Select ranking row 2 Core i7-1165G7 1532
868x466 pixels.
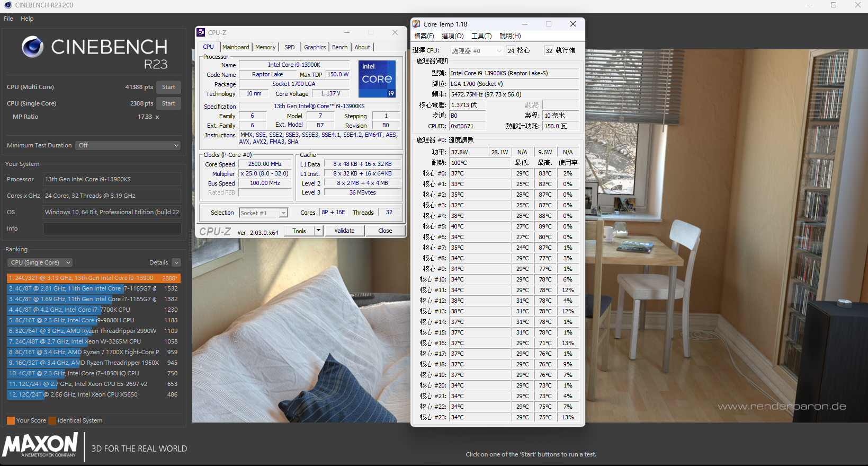(x=94, y=288)
